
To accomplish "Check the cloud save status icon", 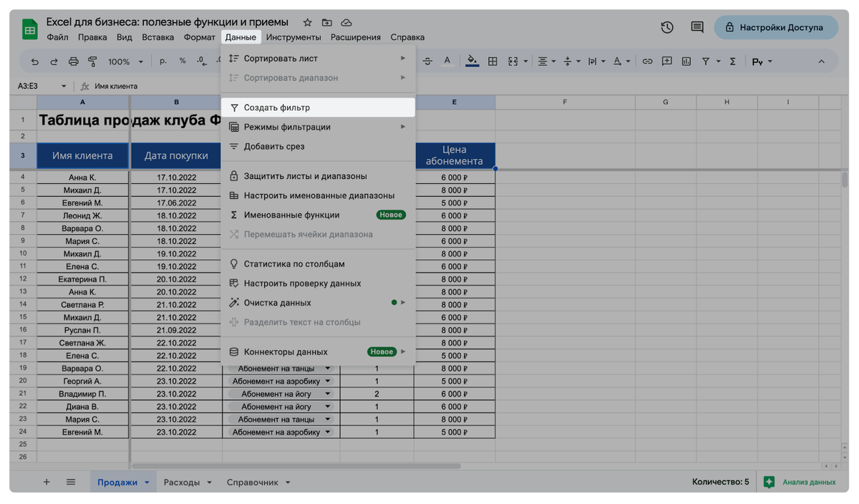I will click(346, 22).
